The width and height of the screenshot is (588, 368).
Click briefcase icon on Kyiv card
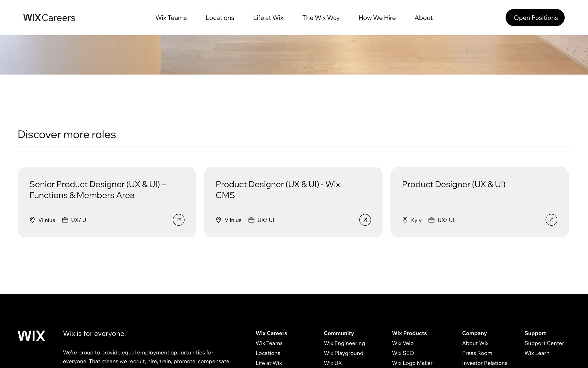431,220
